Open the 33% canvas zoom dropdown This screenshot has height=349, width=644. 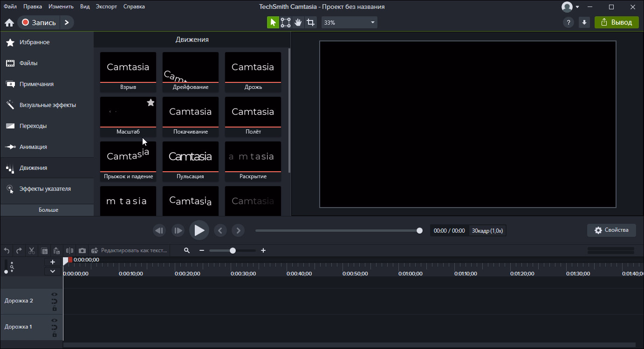pos(349,22)
